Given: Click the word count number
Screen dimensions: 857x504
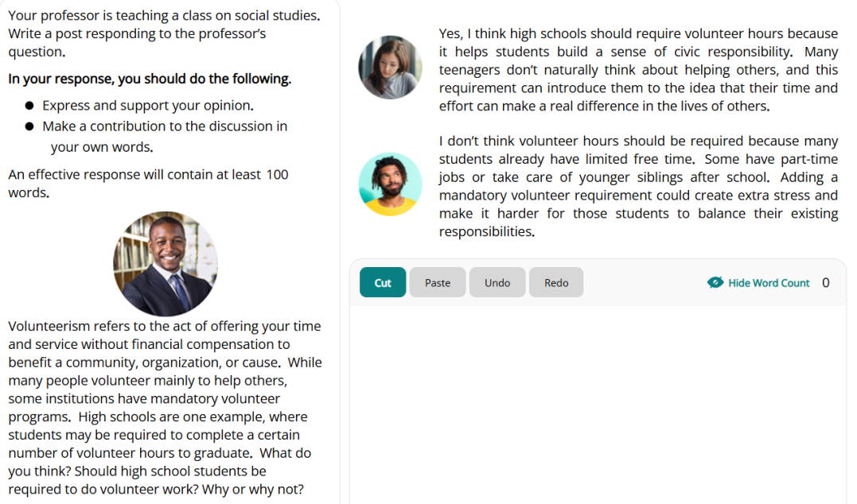Looking at the screenshot, I should pos(825,283).
